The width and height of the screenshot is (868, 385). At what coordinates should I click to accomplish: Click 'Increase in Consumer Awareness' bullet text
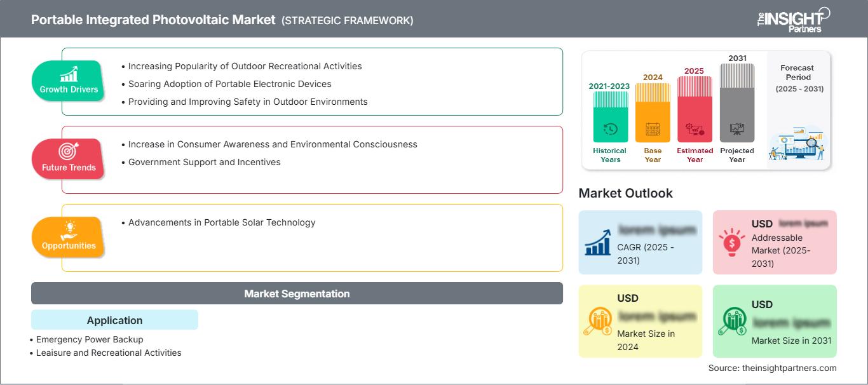[273, 144]
